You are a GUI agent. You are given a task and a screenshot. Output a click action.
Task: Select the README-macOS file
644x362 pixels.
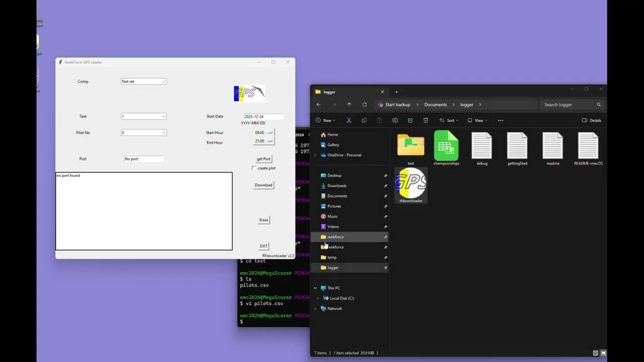588,148
